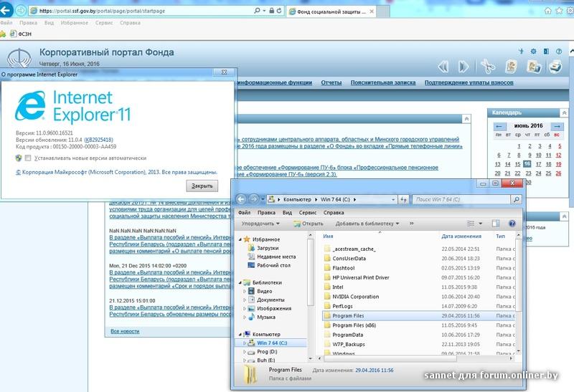Viewport: 574px width, 392px height.
Task: Open Пояснительная записка link
Action: [x=383, y=82]
